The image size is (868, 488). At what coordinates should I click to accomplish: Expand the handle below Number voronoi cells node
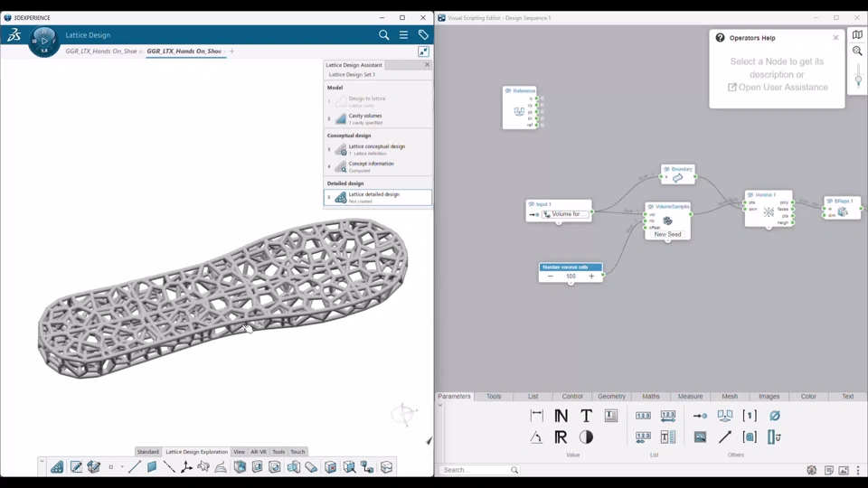pos(571,283)
